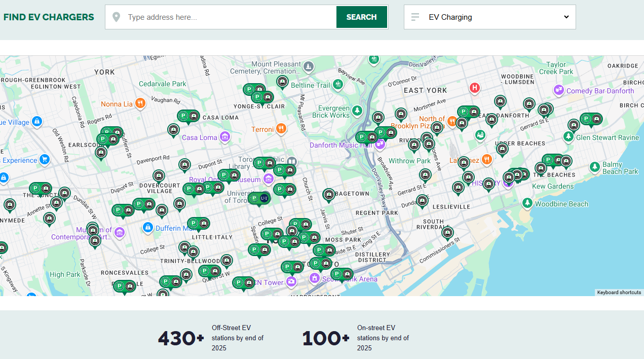Click the Glen Stewart Ravine park marker
This screenshot has height=359, width=644.
pyautogui.click(x=569, y=137)
